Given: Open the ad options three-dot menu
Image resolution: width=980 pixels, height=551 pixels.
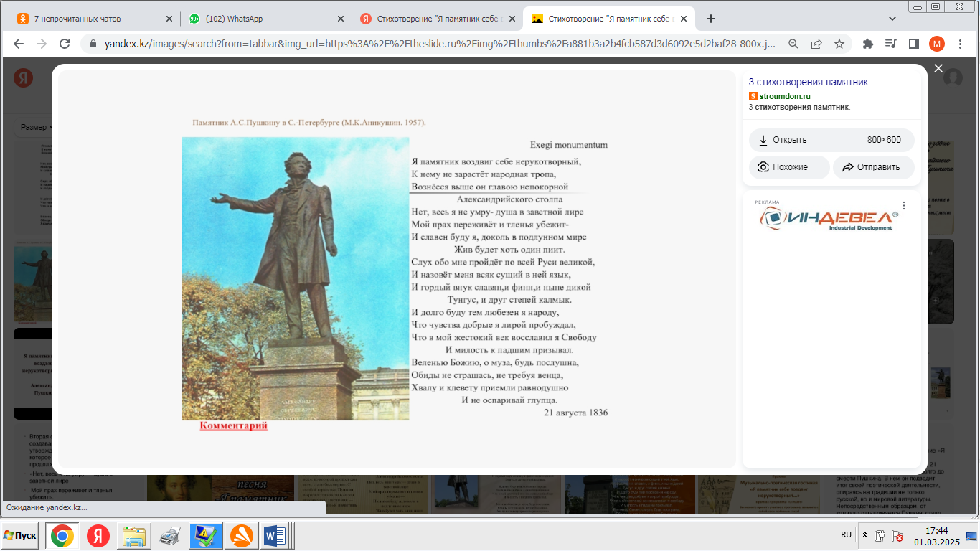Looking at the screenshot, I should (904, 206).
